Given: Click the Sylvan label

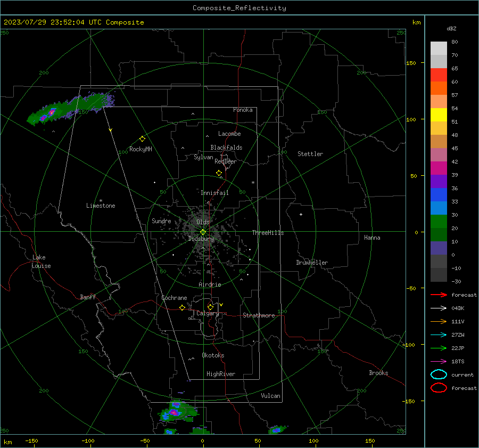Looking at the screenshot, I should (203, 157).
